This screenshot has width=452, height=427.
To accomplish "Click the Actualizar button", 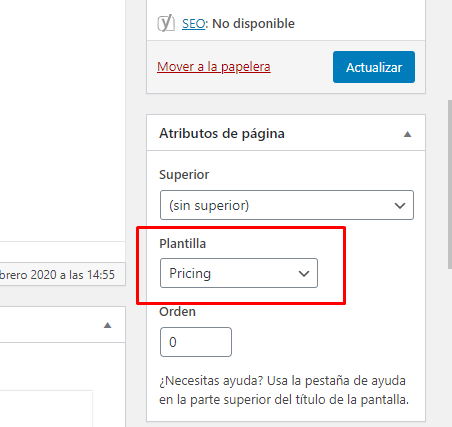I will tap(374, 67).
